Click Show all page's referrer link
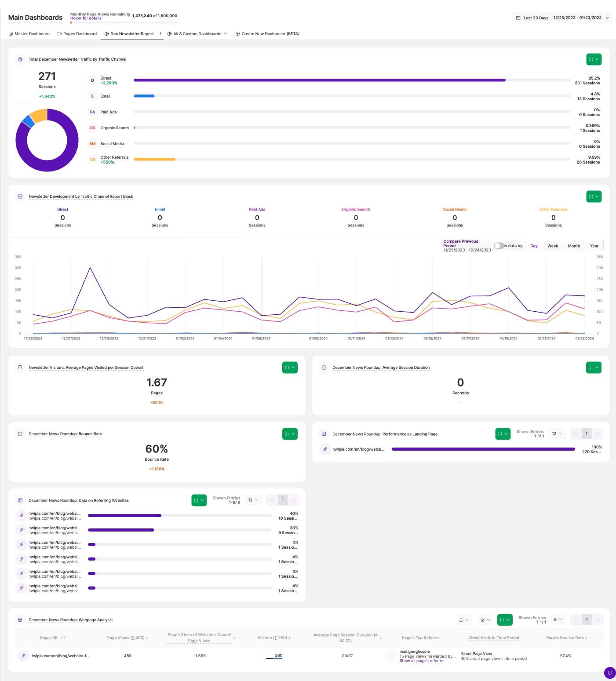 pyautogui.click(x=421, y=661)
